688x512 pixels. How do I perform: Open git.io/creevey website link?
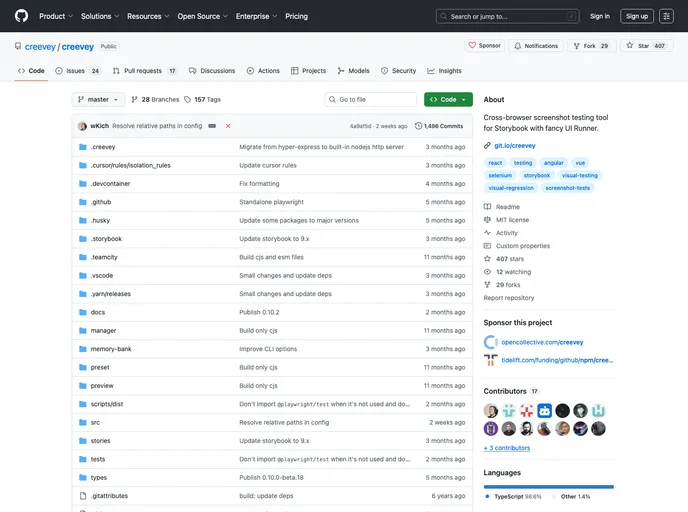[x=515, y=146]
